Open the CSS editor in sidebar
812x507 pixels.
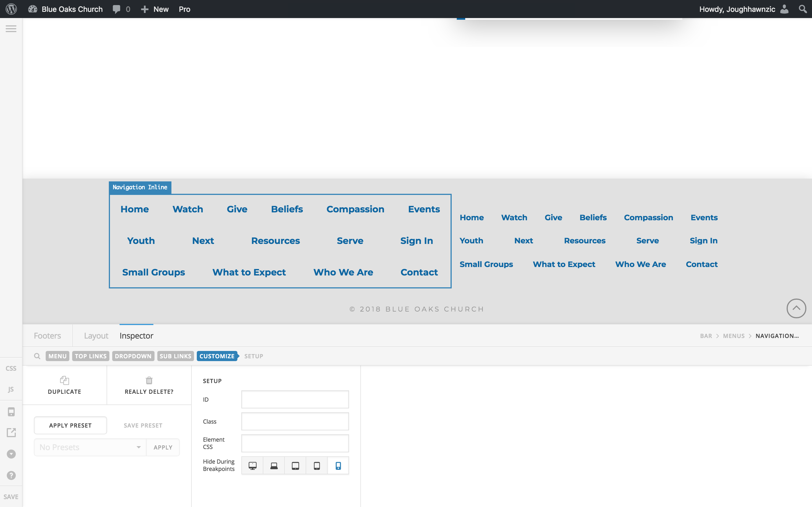11,368
